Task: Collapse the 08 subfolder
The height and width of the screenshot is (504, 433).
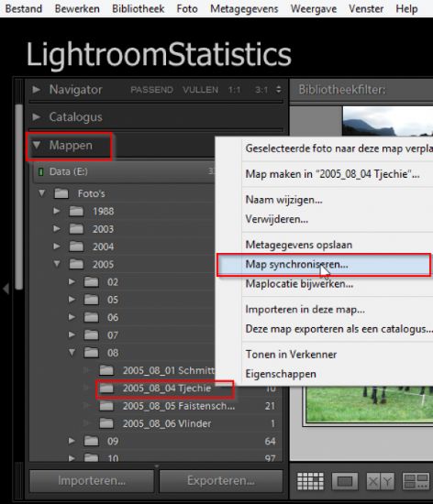Action: [72, 352]
